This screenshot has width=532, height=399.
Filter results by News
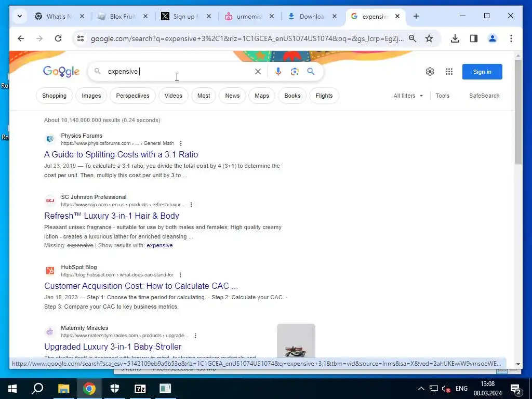[x=232, y=96]
